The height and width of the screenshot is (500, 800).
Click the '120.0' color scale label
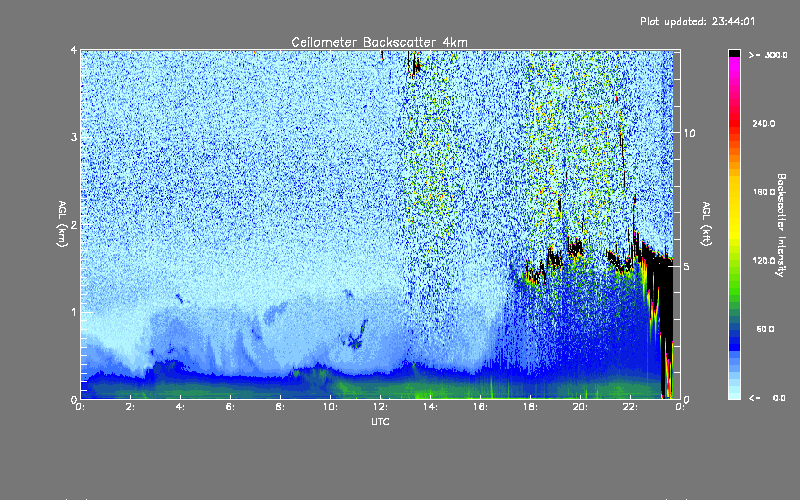pyautogui.click(x=763, y=260)
